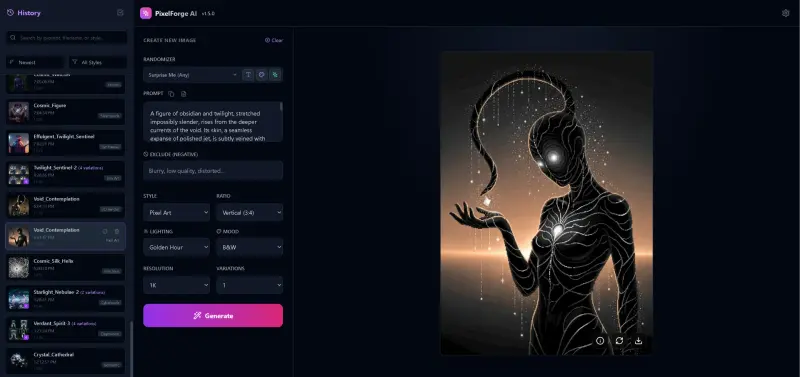Click the v1.5.0 version label
800x377 pixels.
click(x=208, y=14)
